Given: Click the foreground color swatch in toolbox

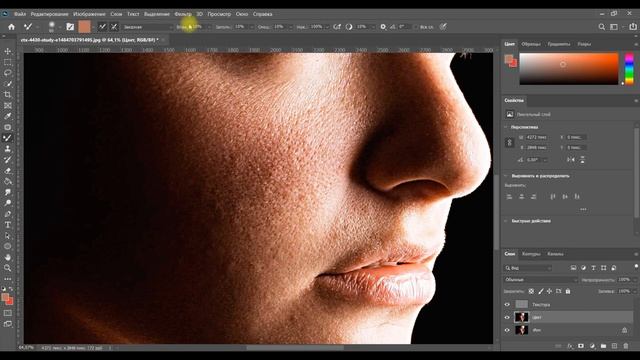Looking at the screenshot, I should coord(5,297).
